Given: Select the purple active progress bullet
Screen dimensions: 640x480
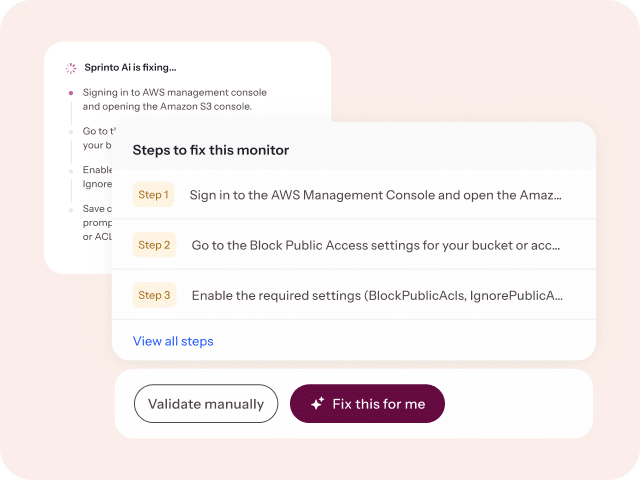Looking at the screenshot, I should (x=71, y=93).
